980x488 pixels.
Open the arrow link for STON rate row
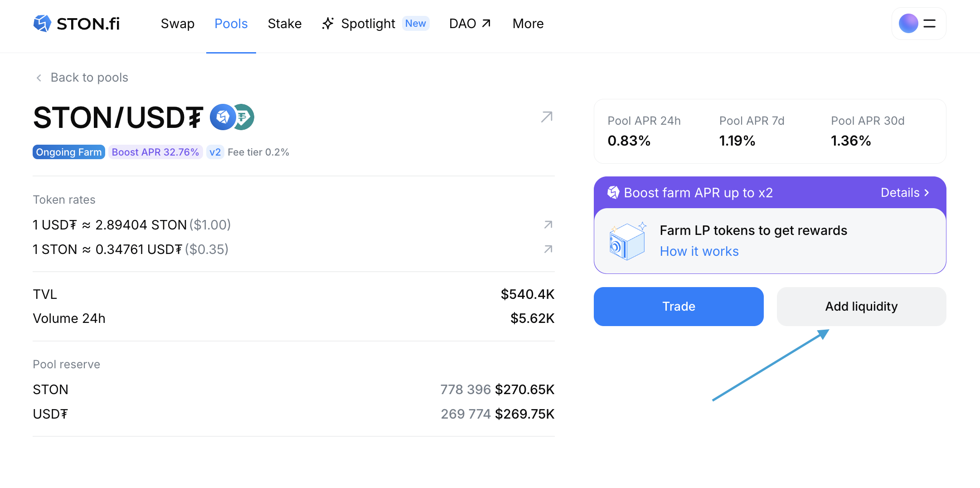(548, 249)
